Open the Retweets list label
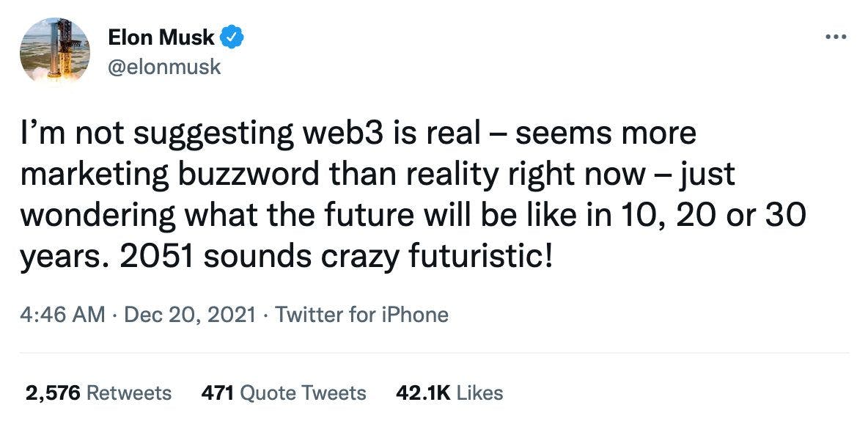Viewport: 868px width, 424px height. click(x=129, y=392)
